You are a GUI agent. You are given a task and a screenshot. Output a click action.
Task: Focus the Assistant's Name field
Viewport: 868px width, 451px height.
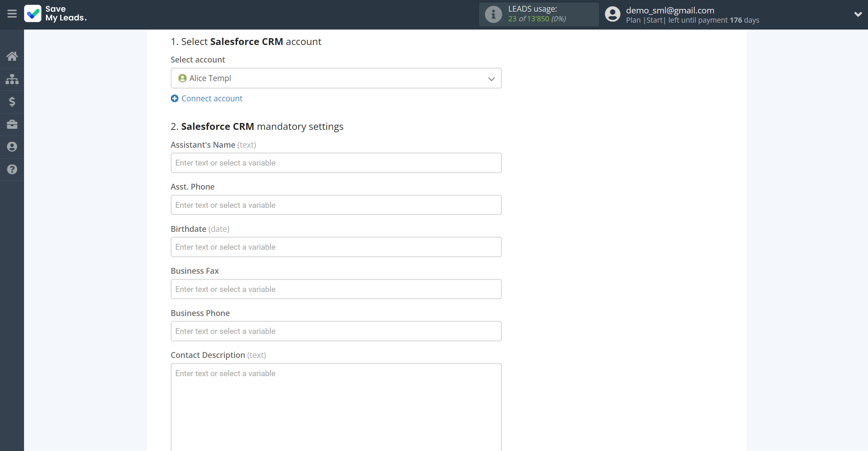pyautogui.click(x=336, y=163)
